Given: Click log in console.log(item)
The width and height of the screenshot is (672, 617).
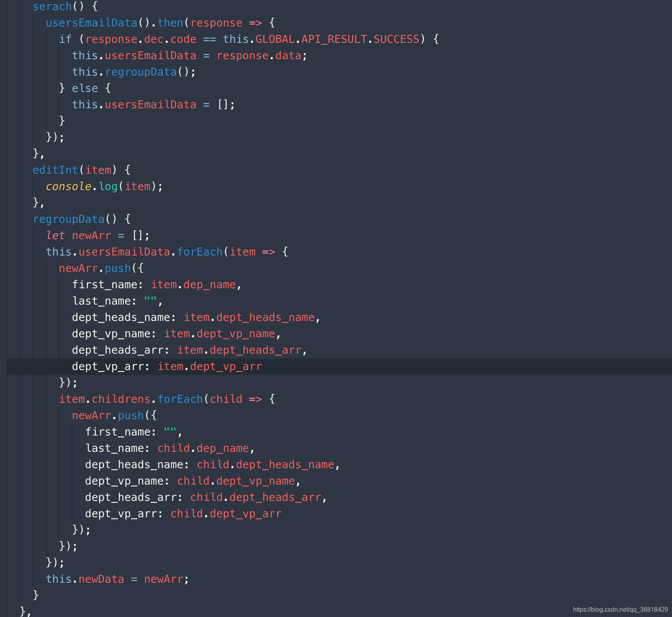Looking at the screenshot, I should coord(108,186).
